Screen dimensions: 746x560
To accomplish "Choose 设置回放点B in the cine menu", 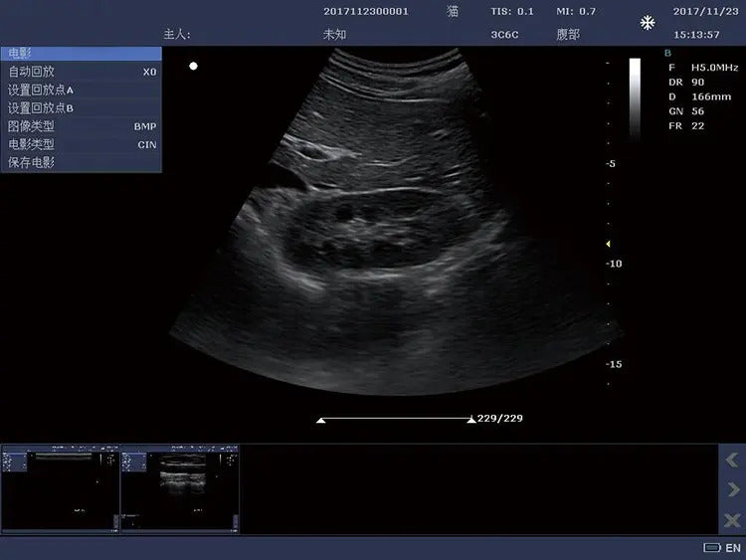I will [81, 107].
